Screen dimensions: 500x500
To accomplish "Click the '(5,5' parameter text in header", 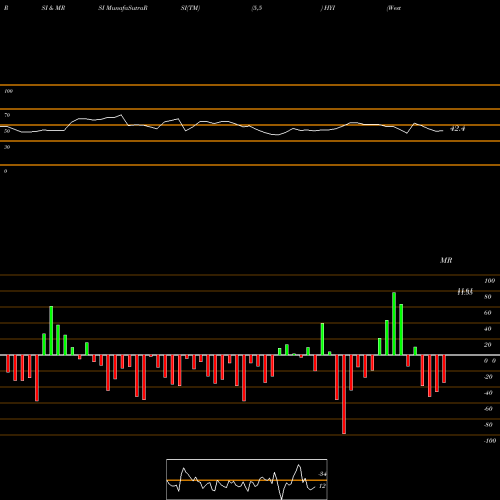I will tap(257, 8).
